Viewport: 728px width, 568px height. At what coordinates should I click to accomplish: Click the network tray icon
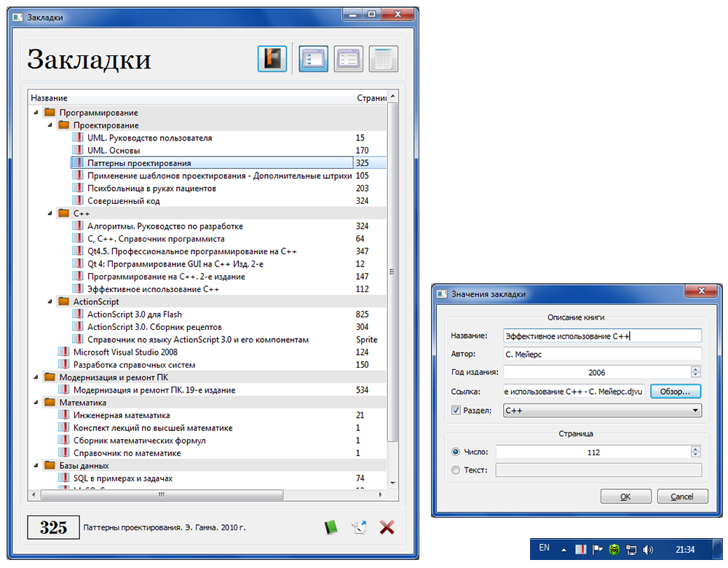[631, 550]
